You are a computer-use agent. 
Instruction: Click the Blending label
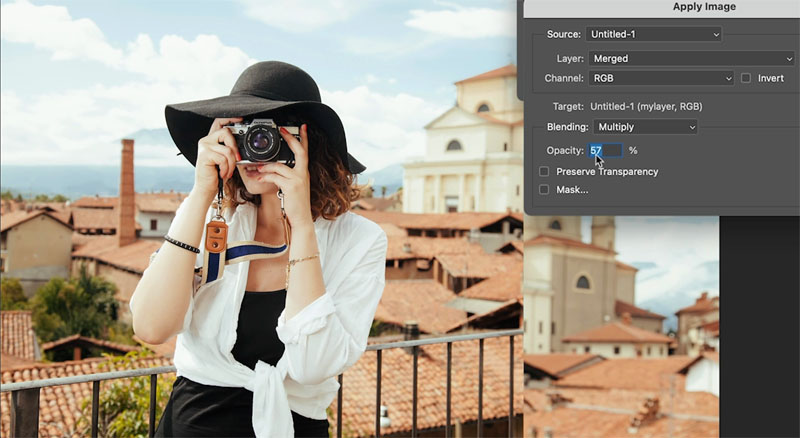point(567,127)
